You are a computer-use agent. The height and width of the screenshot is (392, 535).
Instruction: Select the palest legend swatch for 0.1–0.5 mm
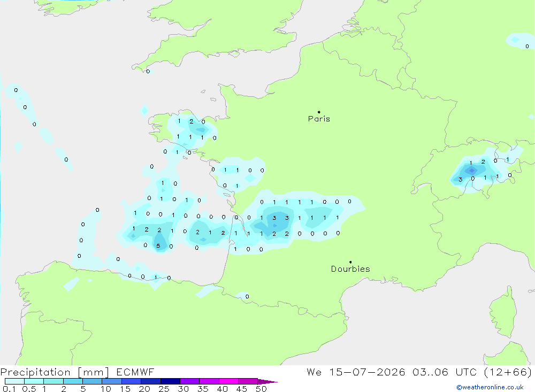point(14,381)
